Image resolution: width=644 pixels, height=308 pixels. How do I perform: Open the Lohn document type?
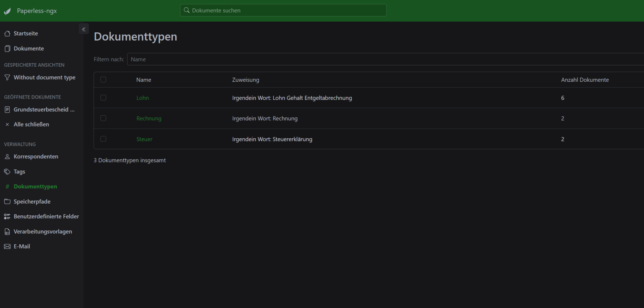tap(143, 98)
